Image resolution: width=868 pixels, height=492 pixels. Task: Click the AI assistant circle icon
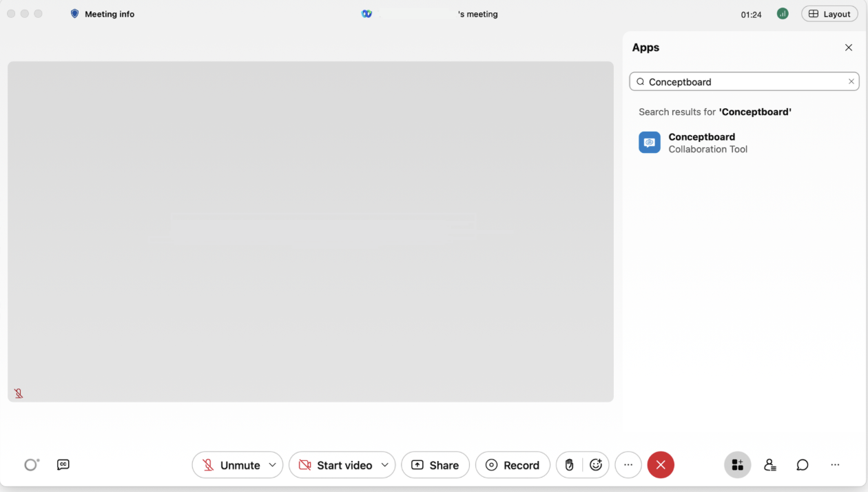coord(30,464)
